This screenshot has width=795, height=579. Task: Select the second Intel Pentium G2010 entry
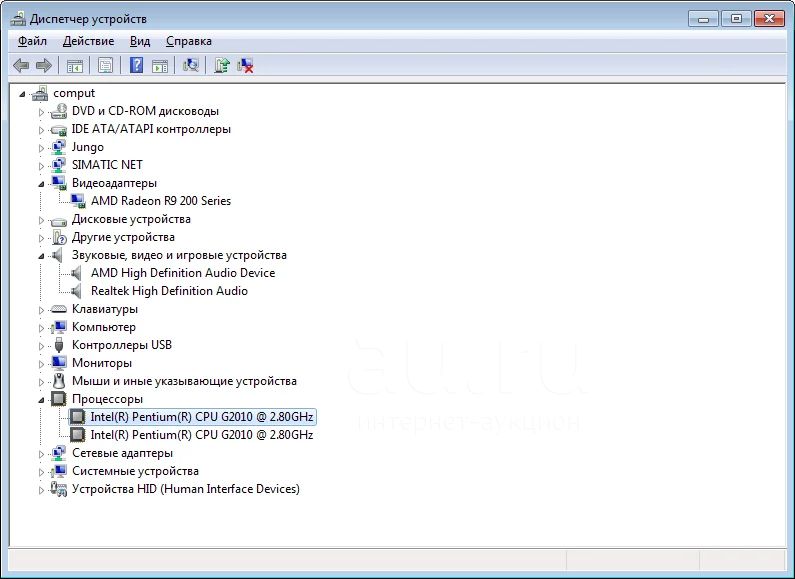click(202, 435)
